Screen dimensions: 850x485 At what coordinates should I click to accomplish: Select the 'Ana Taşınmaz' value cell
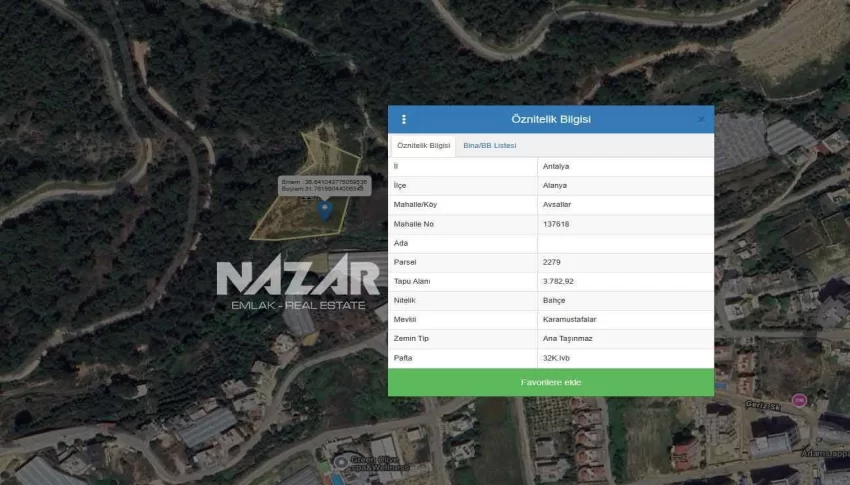click(626, 338)
